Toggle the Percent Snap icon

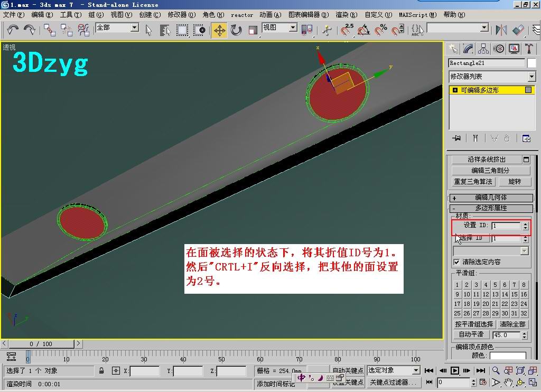coord(380,30)
